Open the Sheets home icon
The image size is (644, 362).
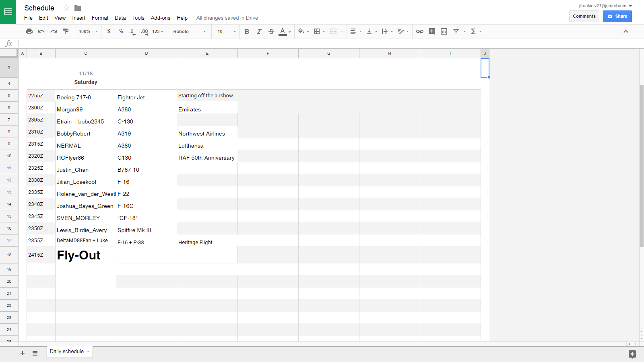[8, 12]
